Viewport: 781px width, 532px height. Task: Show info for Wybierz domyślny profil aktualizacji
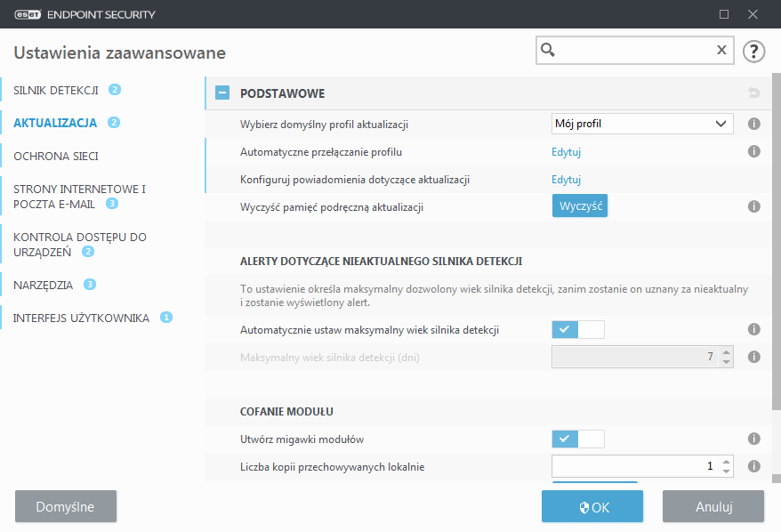pos(754,124)
